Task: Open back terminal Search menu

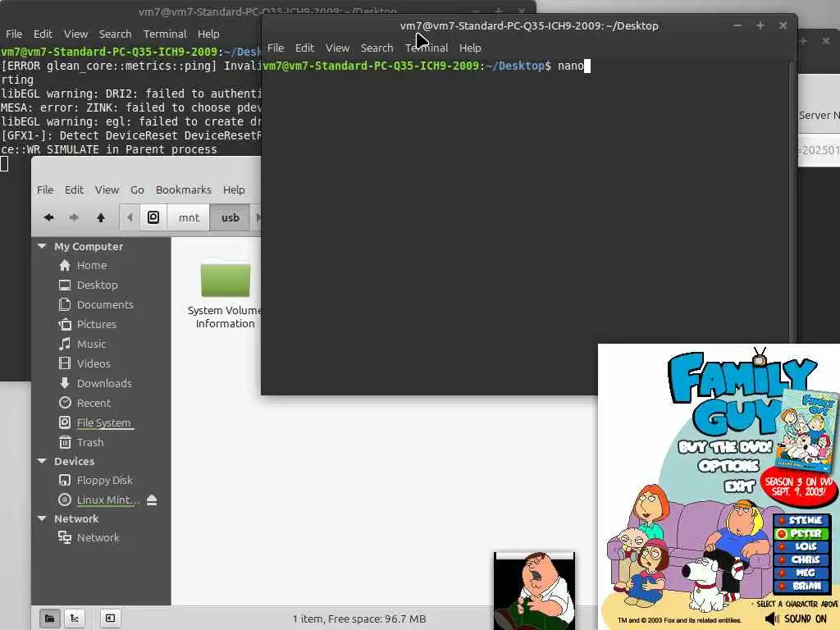Action: [x=115, y=34]
